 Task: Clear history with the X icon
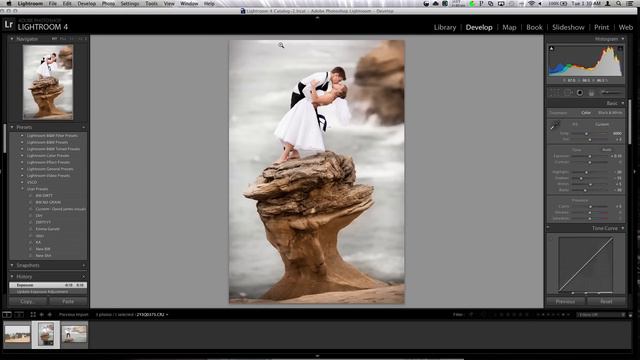tap(84, 276)
